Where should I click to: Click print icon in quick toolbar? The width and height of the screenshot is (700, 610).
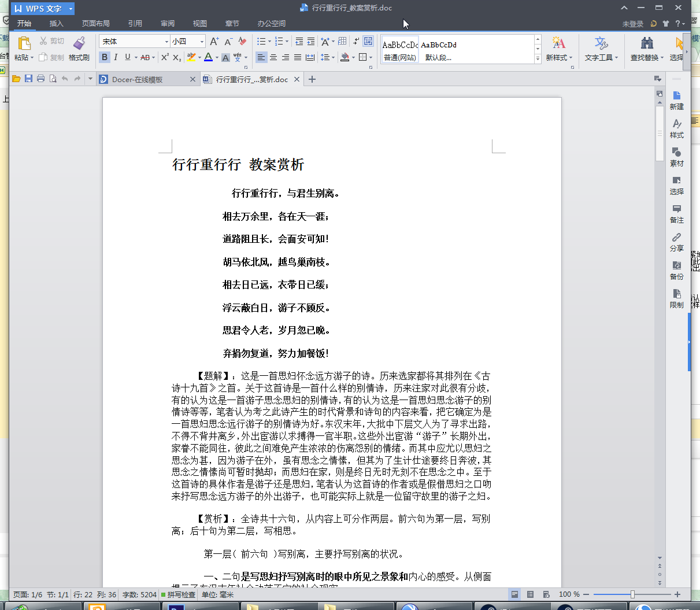40,79
